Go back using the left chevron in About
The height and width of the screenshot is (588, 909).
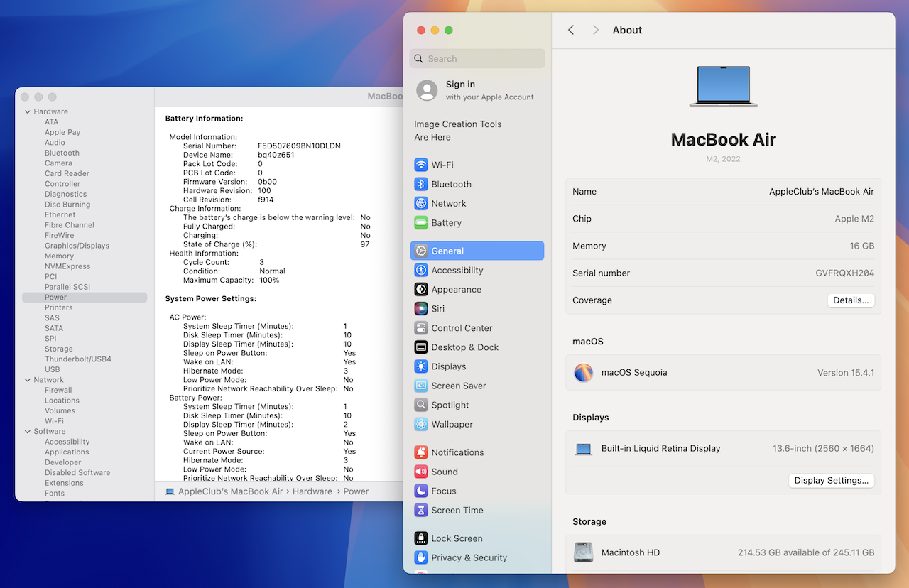(571, 30)
